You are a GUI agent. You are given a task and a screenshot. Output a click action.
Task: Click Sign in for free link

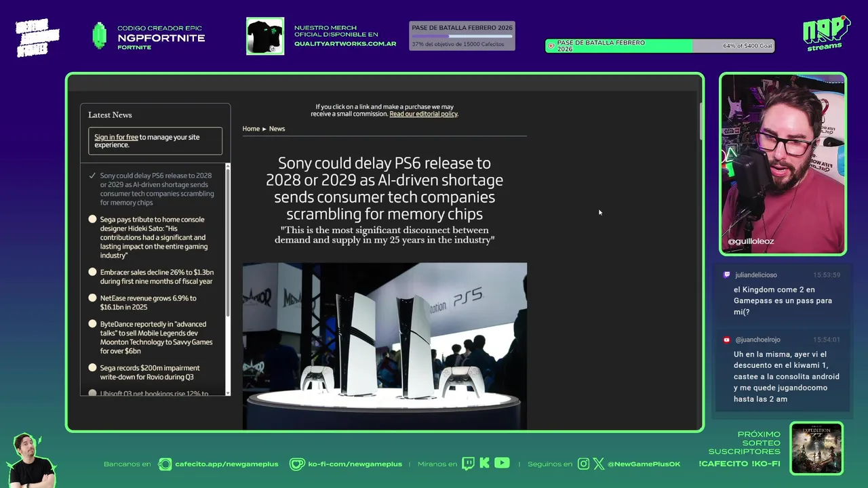tap(116, 137)
